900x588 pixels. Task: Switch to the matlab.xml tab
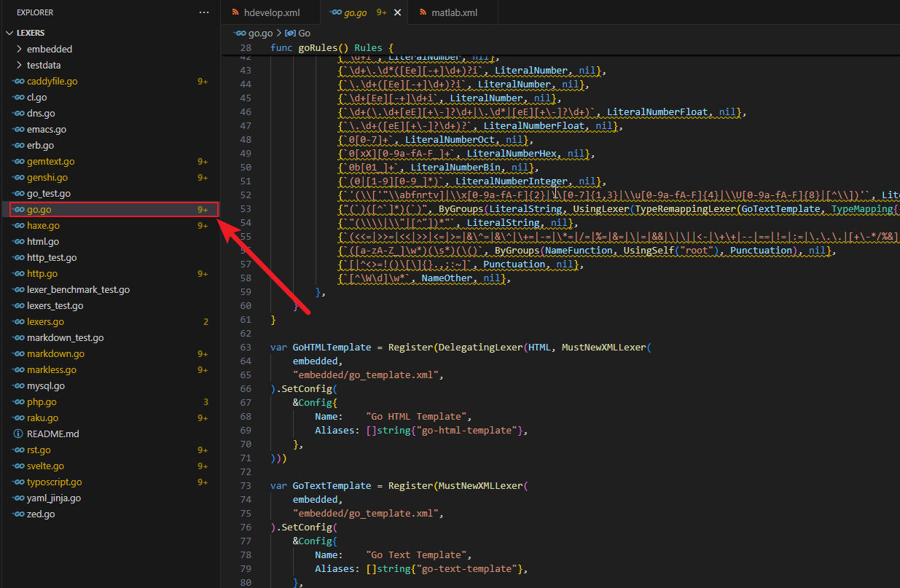pyautogui.click(x=452, y=12)
